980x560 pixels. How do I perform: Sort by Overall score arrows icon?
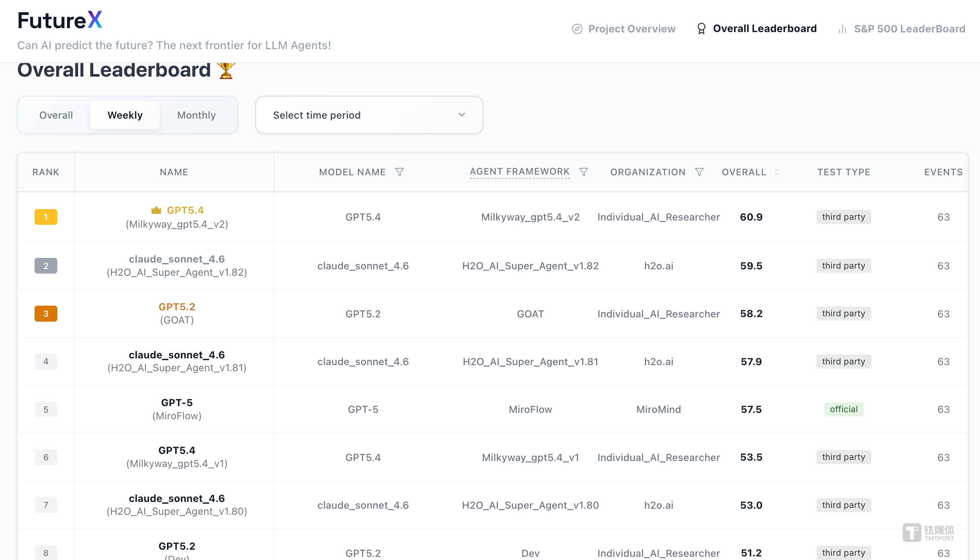tap(776, 172)
